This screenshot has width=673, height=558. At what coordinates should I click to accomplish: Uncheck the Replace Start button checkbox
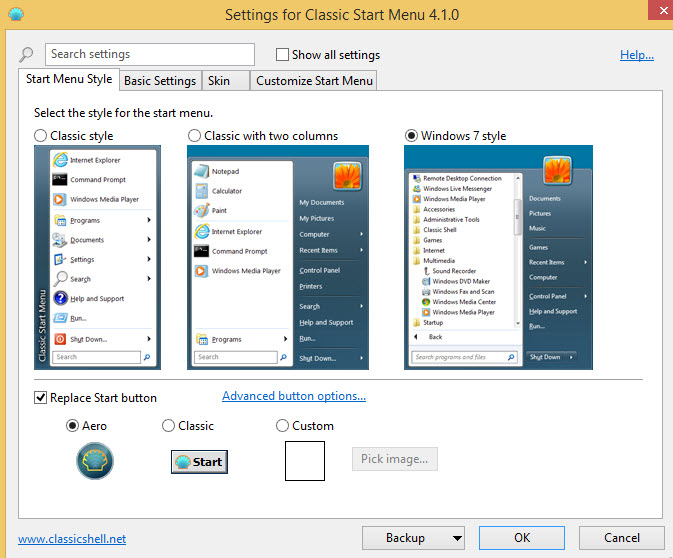[40, 397]
